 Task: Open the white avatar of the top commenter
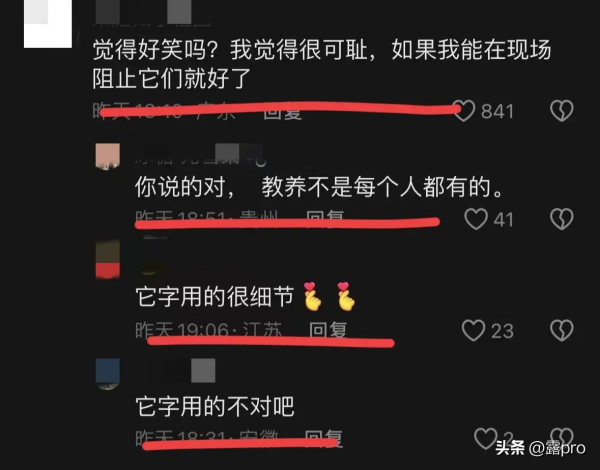48,24
